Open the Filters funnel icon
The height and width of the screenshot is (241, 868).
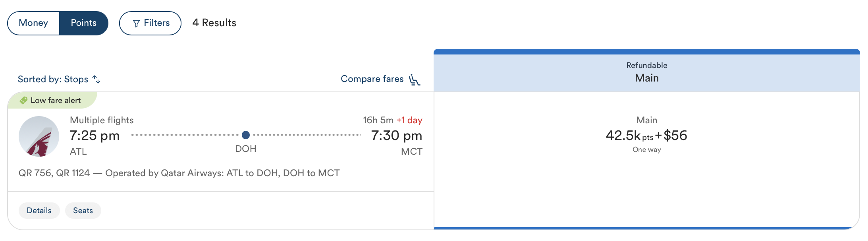[x=137, y=23]
